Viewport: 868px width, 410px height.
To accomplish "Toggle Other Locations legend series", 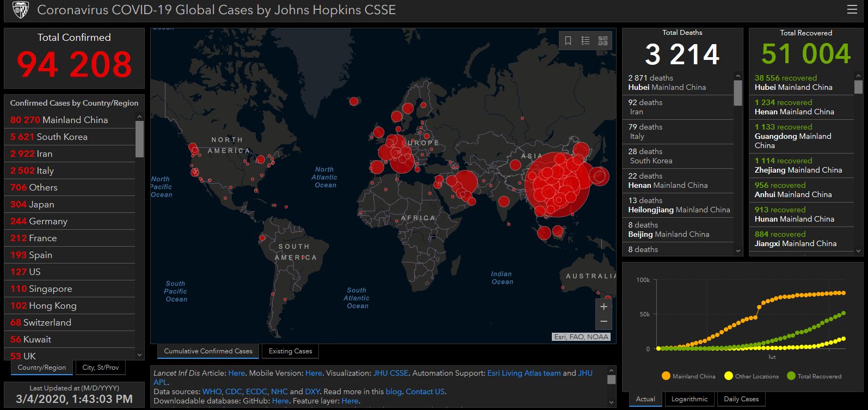I will point(752,376).
